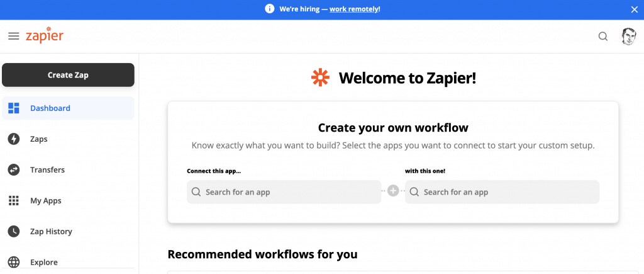
Task: Click the info icon in hiring banner
Action: pos(269,9)
